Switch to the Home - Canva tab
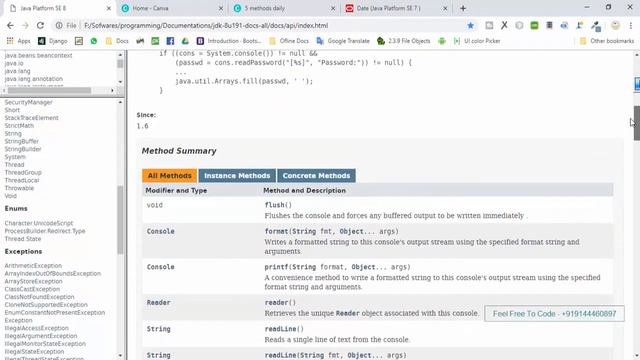The width and height of the screenshot is (640, 360). point(172,8)
